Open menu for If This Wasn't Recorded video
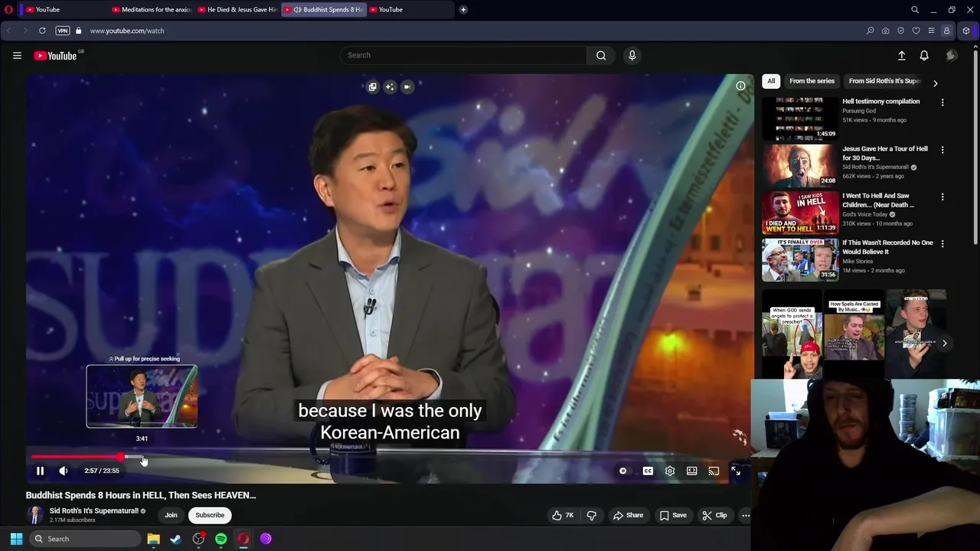Screen dimensions: 980x551 point(942,243)
